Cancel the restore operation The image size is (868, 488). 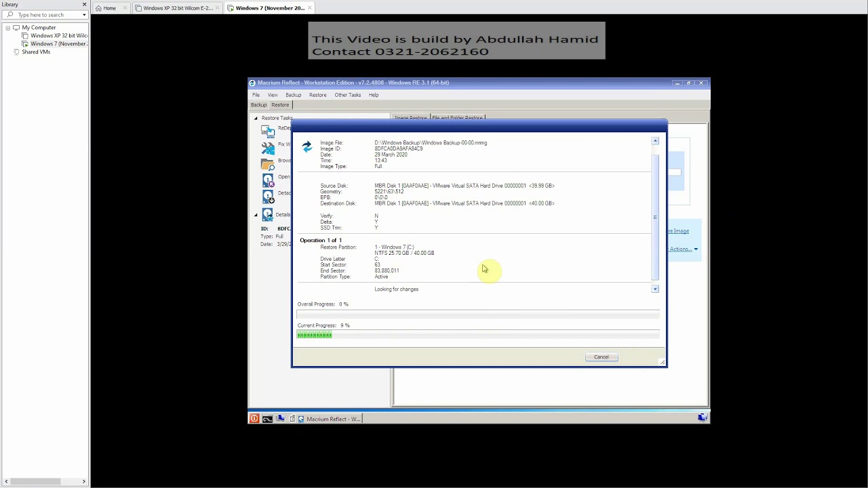[601, 357]
